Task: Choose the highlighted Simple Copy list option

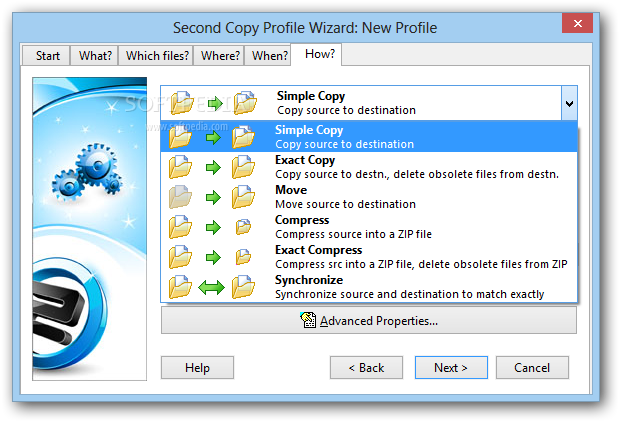Action: (x=369, y=137)
